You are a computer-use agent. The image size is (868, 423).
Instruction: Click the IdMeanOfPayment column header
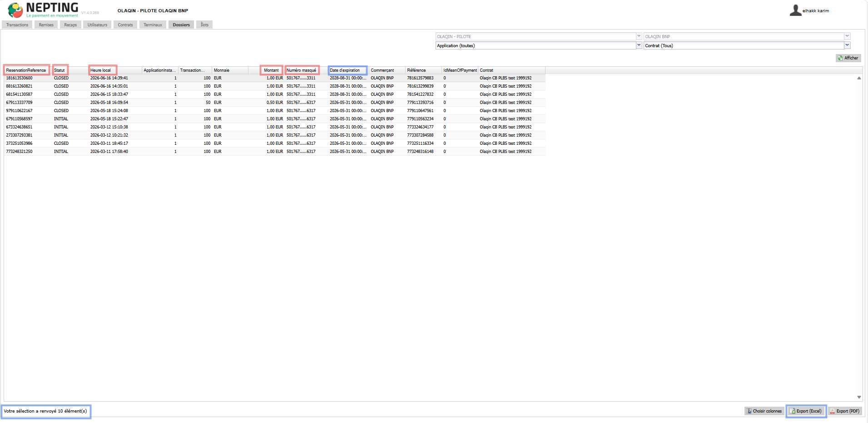coord(460,70)
